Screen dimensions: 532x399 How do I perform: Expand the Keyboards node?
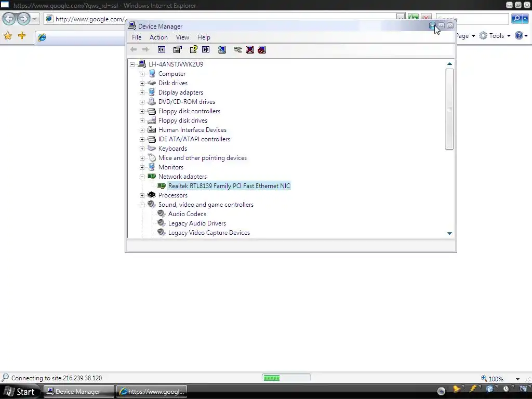(x=142, y=149)
